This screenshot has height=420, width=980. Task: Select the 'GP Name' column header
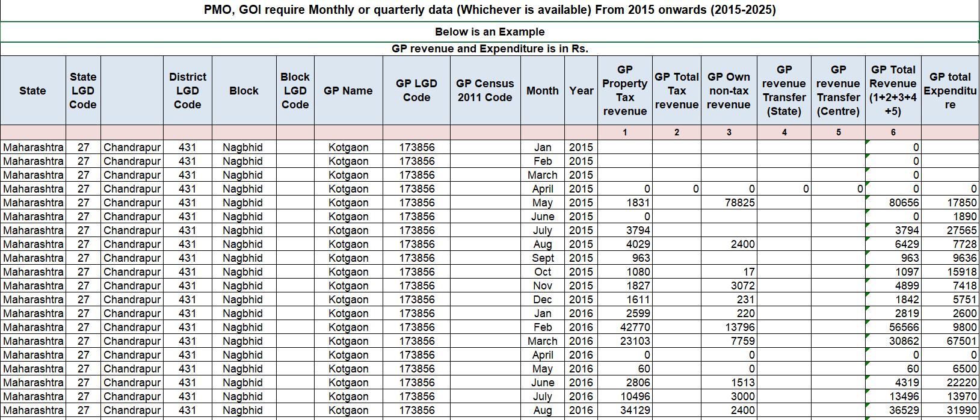click(348, 91)
